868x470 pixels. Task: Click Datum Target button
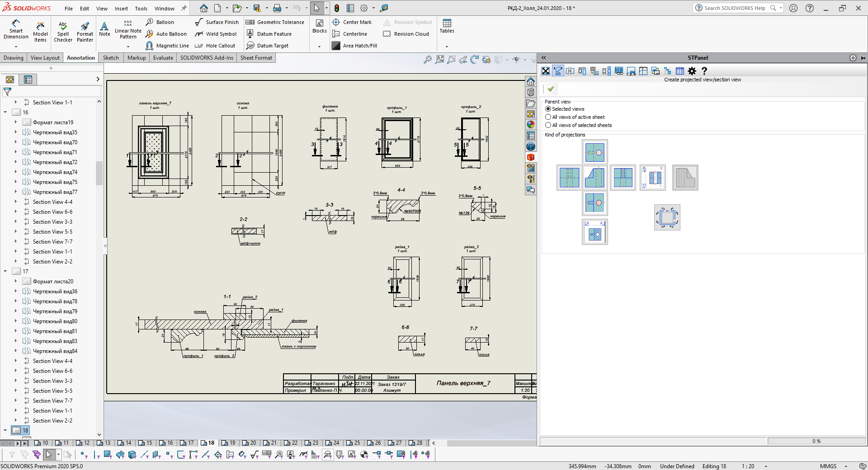(x=267, y=46)
